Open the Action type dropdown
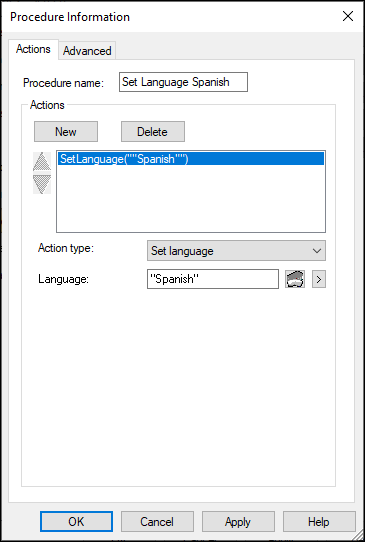Image resolution: width=365 pixels, height=542 pixels. click(x=236, y=251)
